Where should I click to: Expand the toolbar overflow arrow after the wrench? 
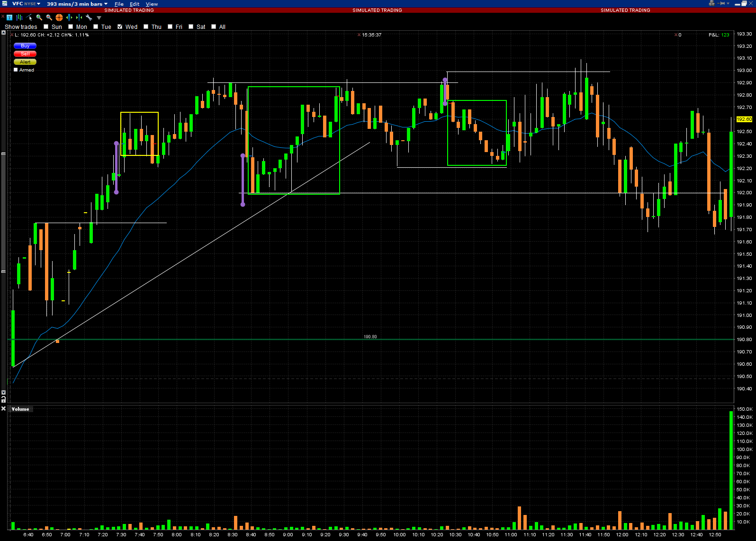click(99, 18)
